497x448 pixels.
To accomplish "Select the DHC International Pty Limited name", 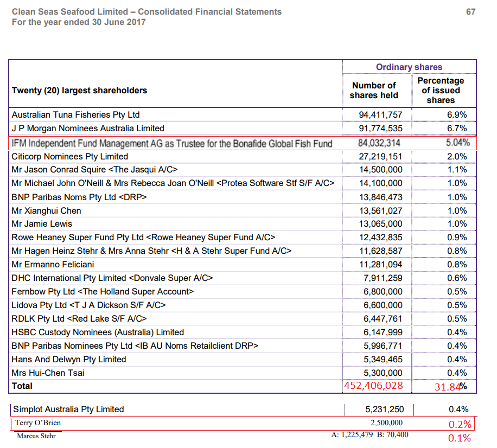I will tap(112, 278).
